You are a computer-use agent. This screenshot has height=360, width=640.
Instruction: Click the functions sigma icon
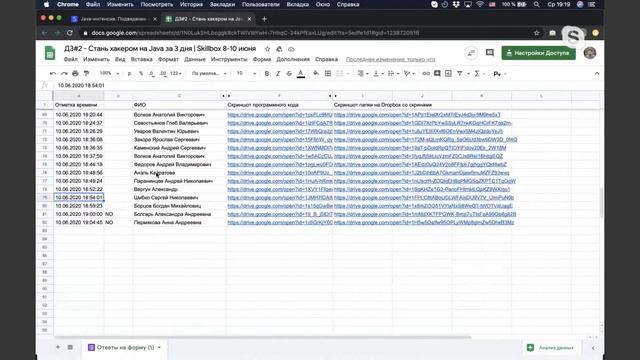click(x=477, y=73)
